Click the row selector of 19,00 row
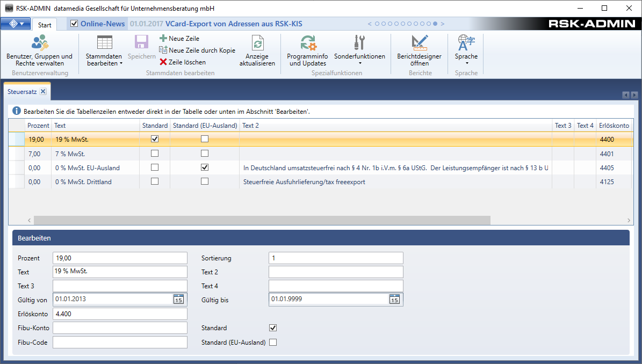The height and width of the screenshot is (364, 642). pos(17,140)
